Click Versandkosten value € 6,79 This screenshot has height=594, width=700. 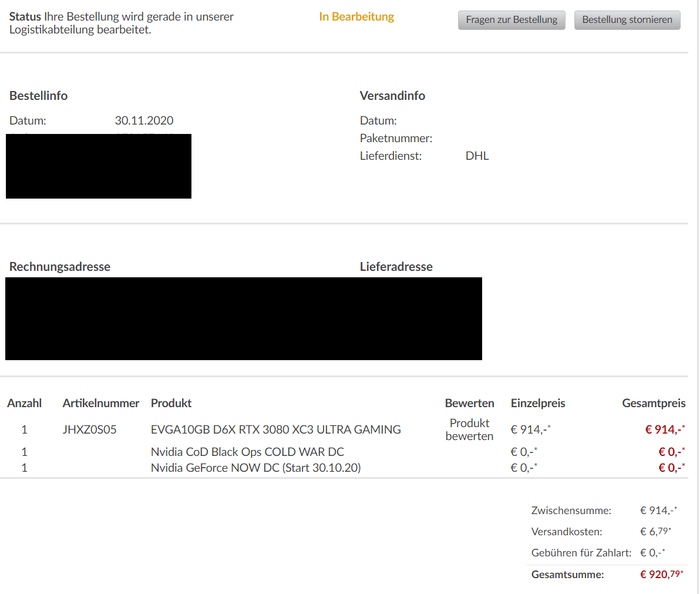655,532
